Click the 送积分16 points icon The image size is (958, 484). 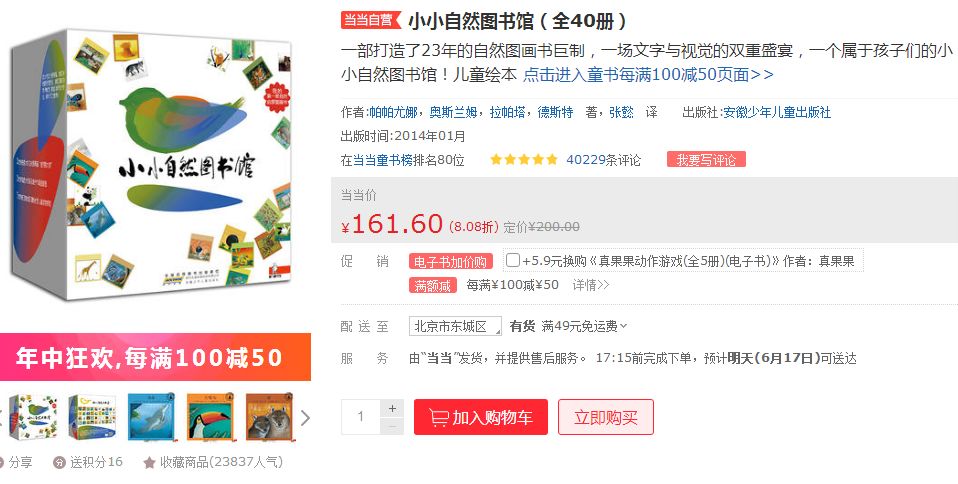59,463
